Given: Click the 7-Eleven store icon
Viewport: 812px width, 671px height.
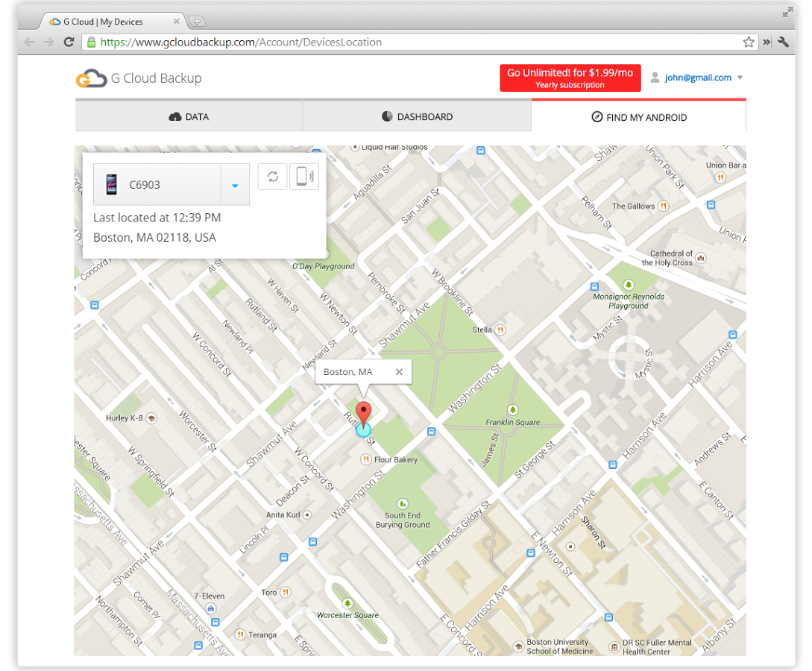Looking at the screenshot, I should coord(210,608).
